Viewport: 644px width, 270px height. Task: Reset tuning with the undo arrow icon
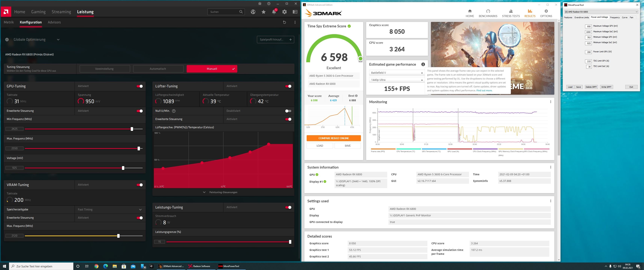coord(284,22)
